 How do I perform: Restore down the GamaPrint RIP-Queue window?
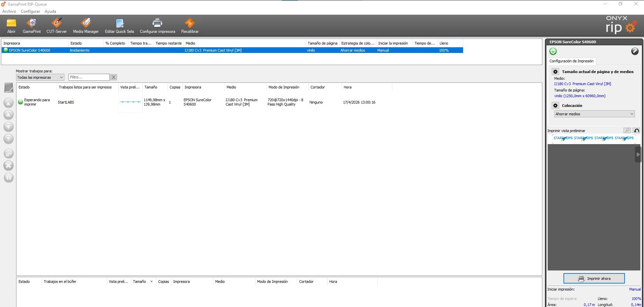tap(621, 4)
